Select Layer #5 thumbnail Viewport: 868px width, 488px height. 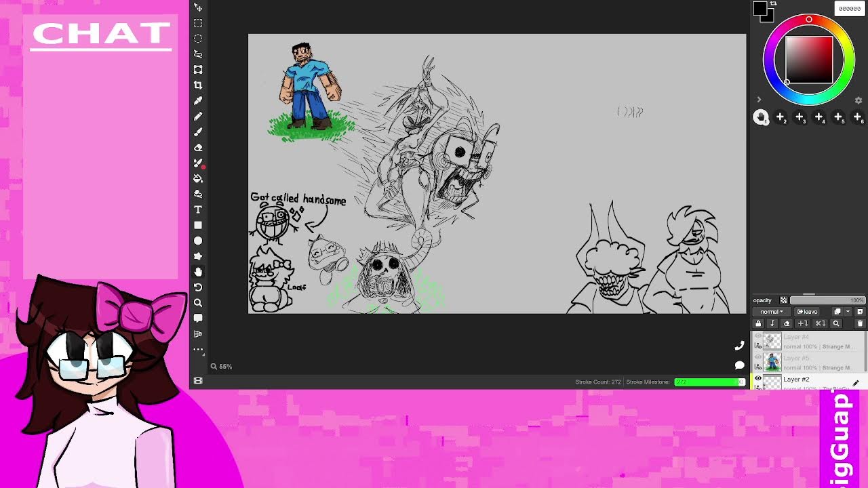click(772, 362)
